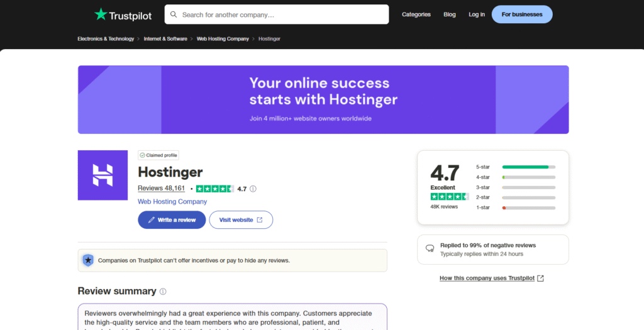The height and width of the screenshot is (330, 644).
Task: Click the Hostinger company name heading
Action: click(x=170, y=172)
